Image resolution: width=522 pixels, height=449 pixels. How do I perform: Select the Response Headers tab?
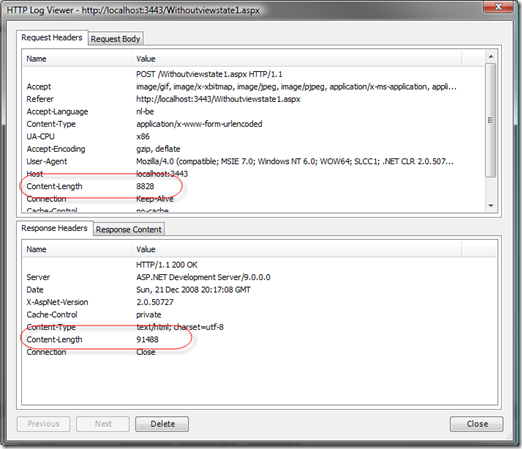click(x=54, y=228)
